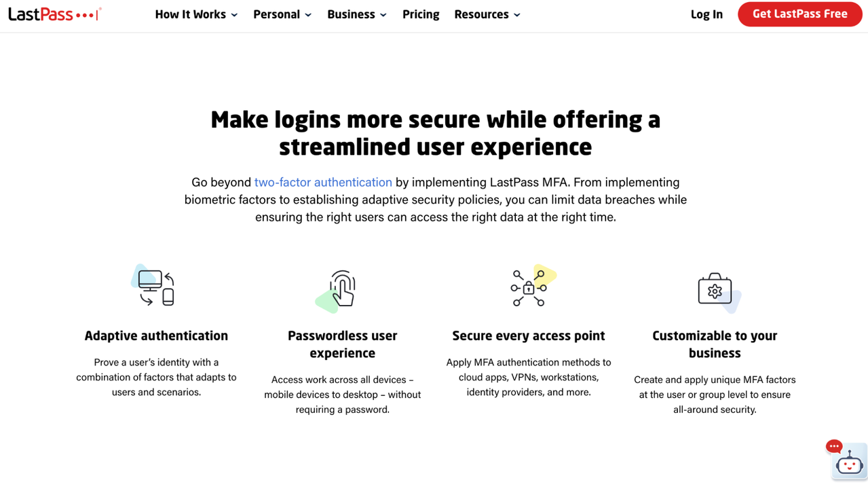Screen dimensions: 868x489
Task: Click Log In
Action: [x=706, y=14]
